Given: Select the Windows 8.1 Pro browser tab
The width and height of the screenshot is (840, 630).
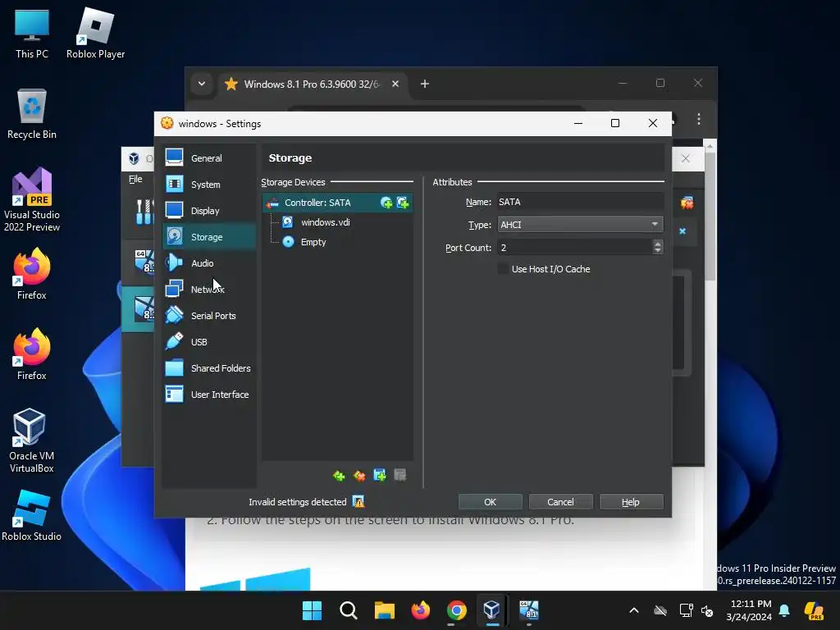Looking at the screenshot, I should 312,84.
